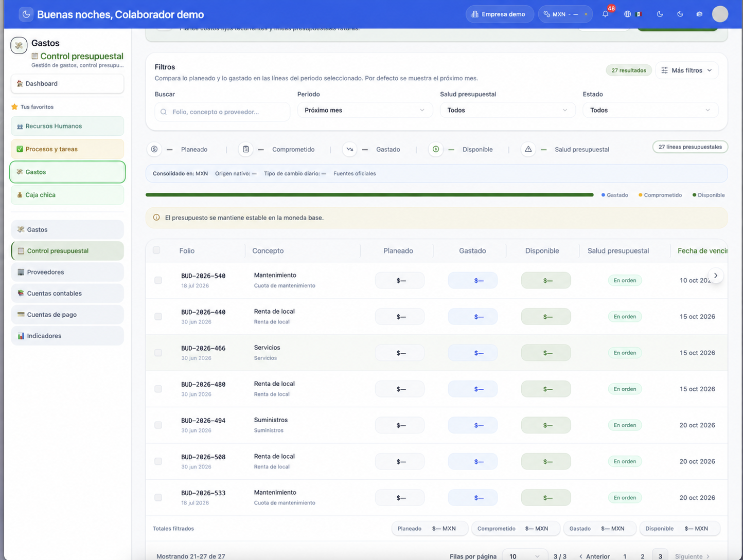The image size is (743, 560).
Task: Expand the Más filtros options
Action: [687, 70]
